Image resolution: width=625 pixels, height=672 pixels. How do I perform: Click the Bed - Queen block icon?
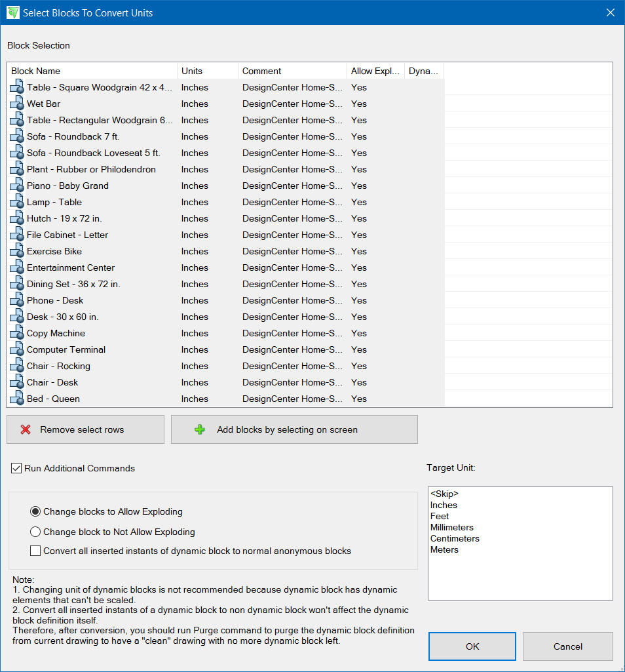coord(17,399)
